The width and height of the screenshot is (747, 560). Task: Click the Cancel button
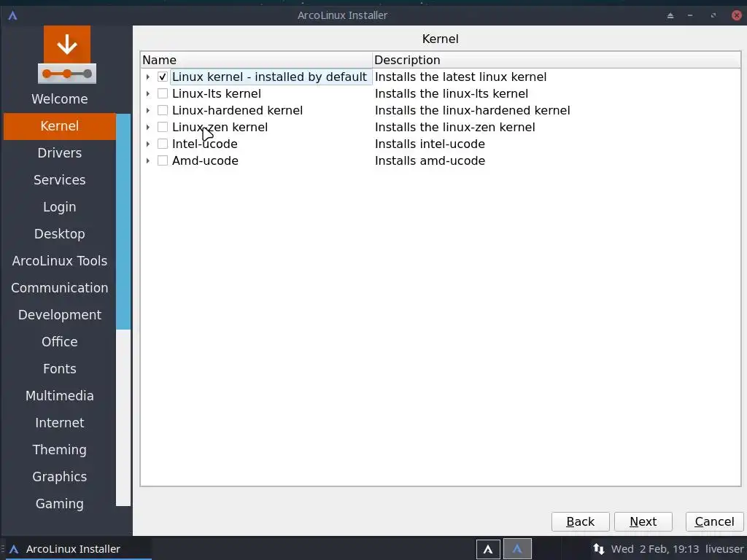click(x=714, y=522)
